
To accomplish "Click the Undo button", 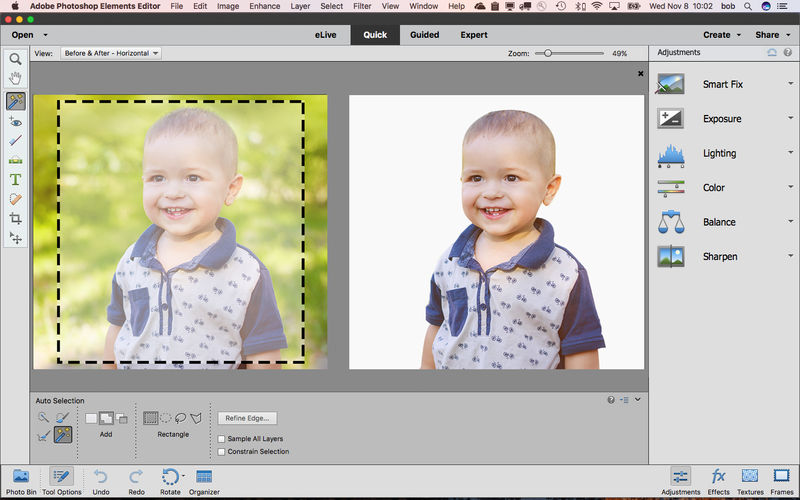I will (100, 478).
